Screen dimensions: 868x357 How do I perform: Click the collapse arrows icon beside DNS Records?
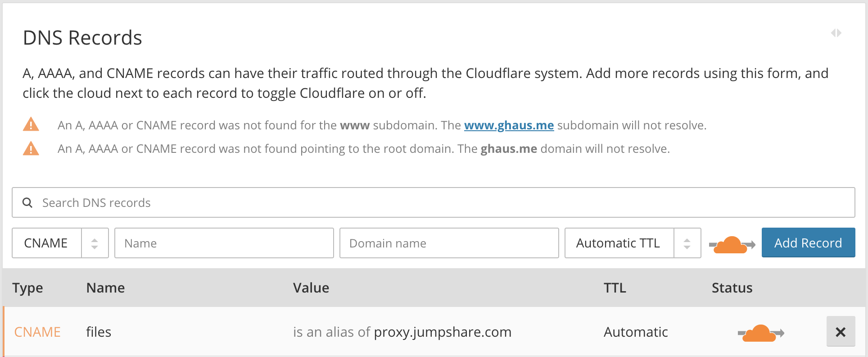click(x=836, y=33)
